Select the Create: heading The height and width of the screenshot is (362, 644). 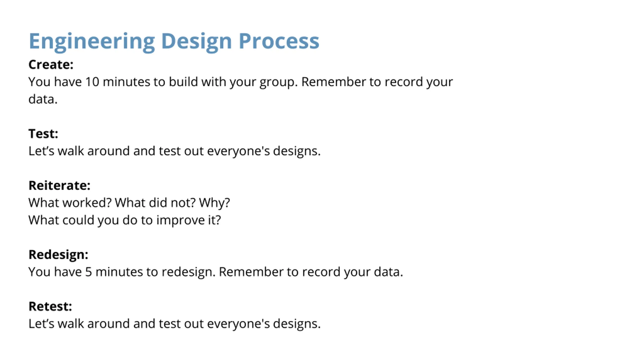[51, 65]
